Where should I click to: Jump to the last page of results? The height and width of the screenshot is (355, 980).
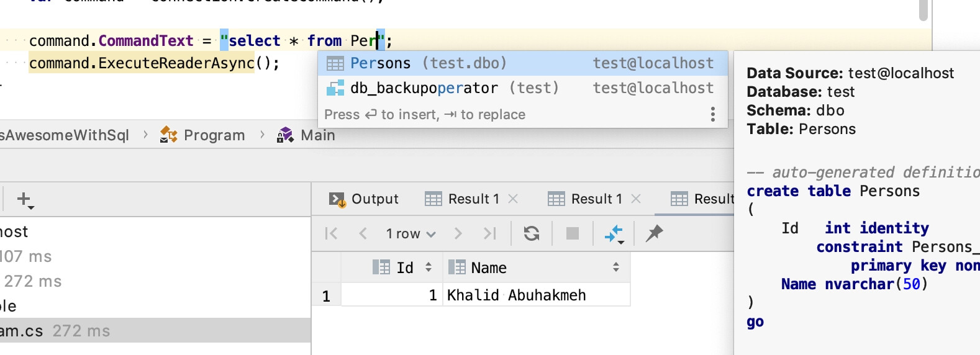490,233
